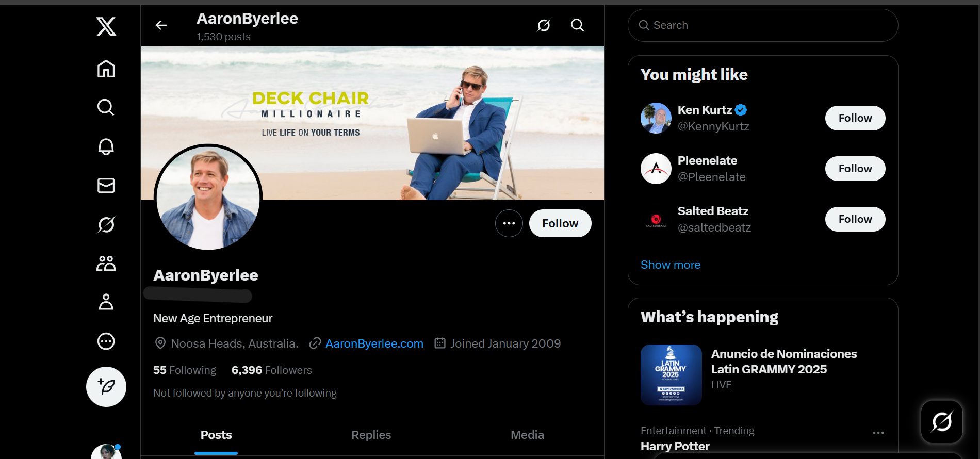Open Explore search icon in sidebar

pyautogui.click(x=106, y=107)
